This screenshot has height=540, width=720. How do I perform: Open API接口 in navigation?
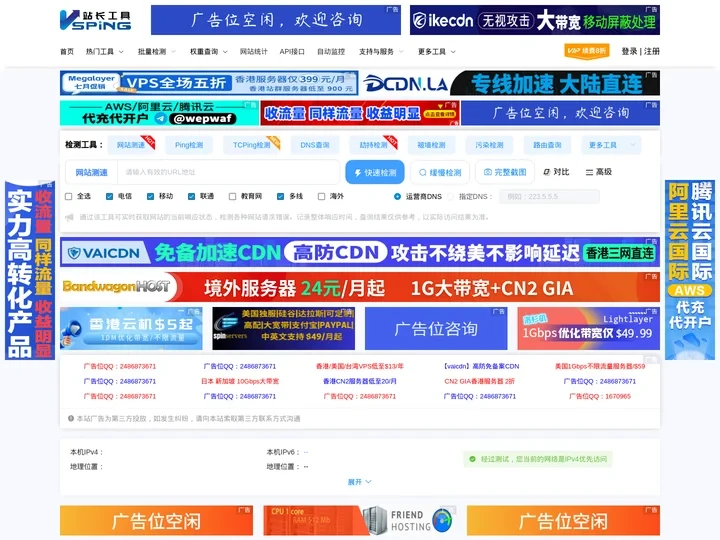(x=292, y=51)
